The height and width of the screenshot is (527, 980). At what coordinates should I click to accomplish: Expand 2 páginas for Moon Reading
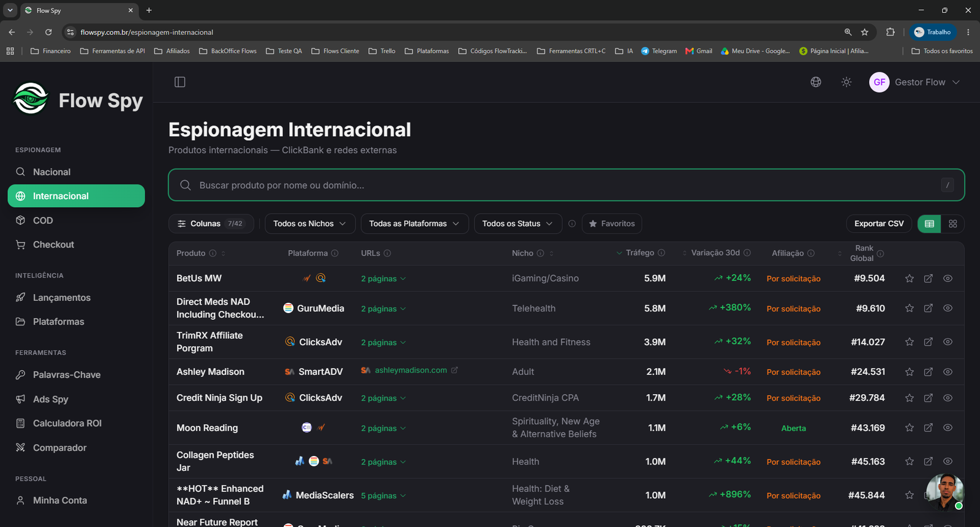point(383,428)
